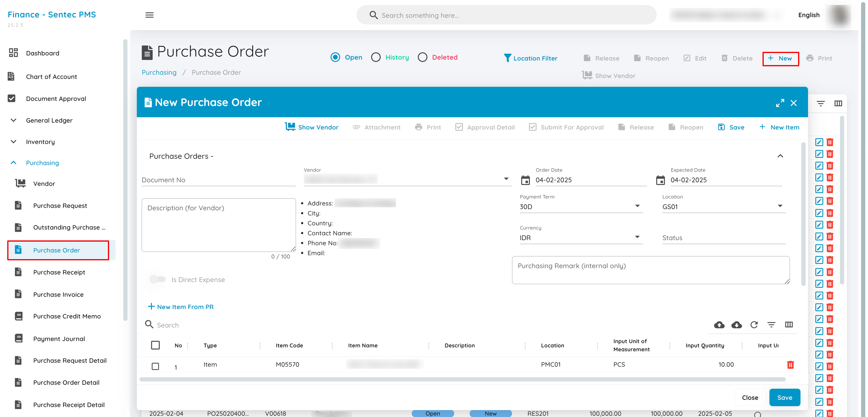Click the cloud download icon
Screen dimensions: 868x417
(x=737, y=325)
